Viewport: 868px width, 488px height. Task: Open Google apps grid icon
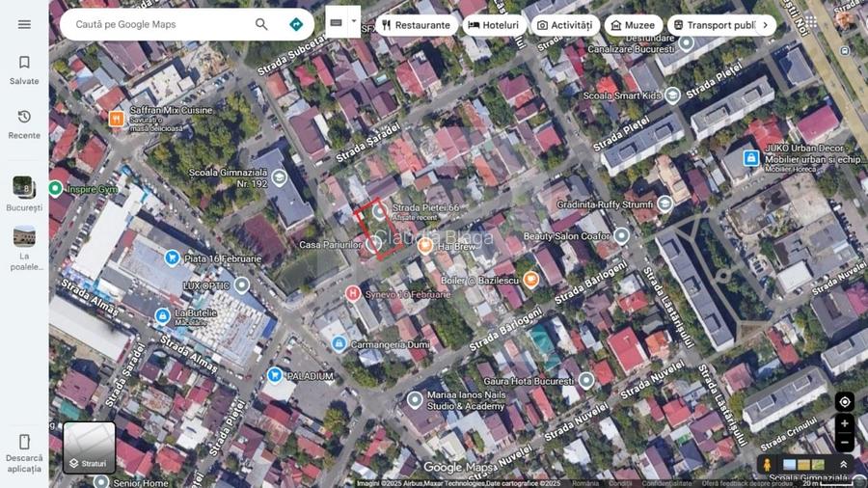pyautogui.click(x=810, y=21)
